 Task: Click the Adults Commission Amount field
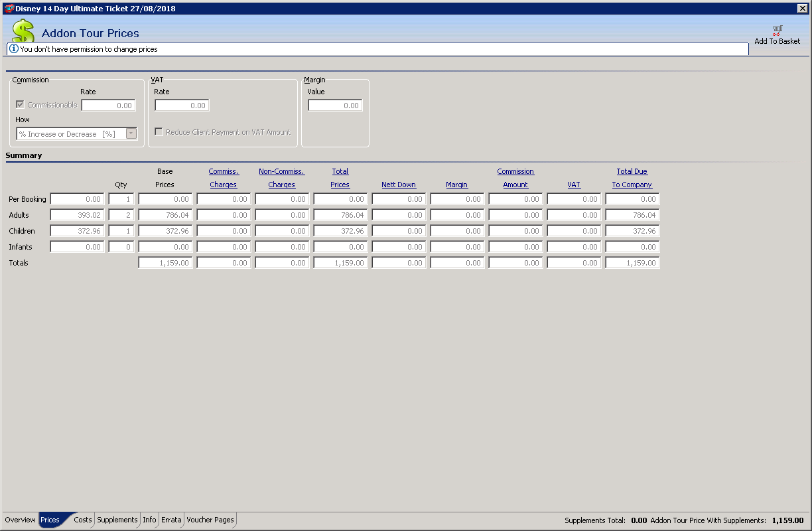(x=515, y=215)
